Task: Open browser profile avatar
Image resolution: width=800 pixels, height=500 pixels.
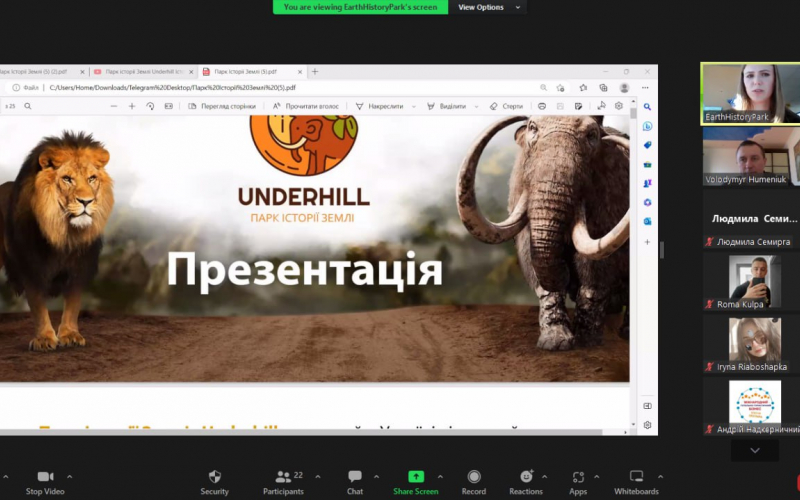Action: pyautogui.click(x=624, y=88)
